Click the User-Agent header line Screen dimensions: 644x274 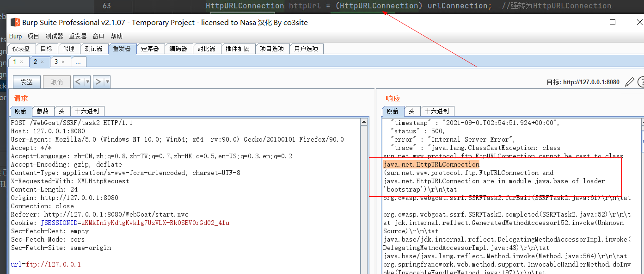178,139
